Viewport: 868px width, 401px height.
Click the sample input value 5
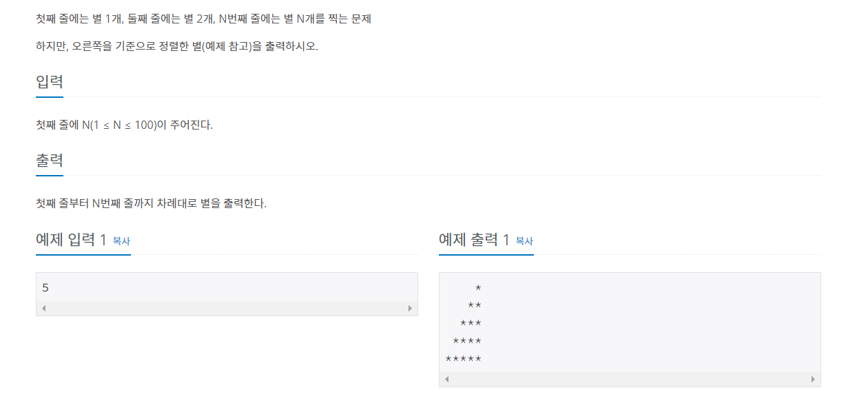(x=45, y=287)
